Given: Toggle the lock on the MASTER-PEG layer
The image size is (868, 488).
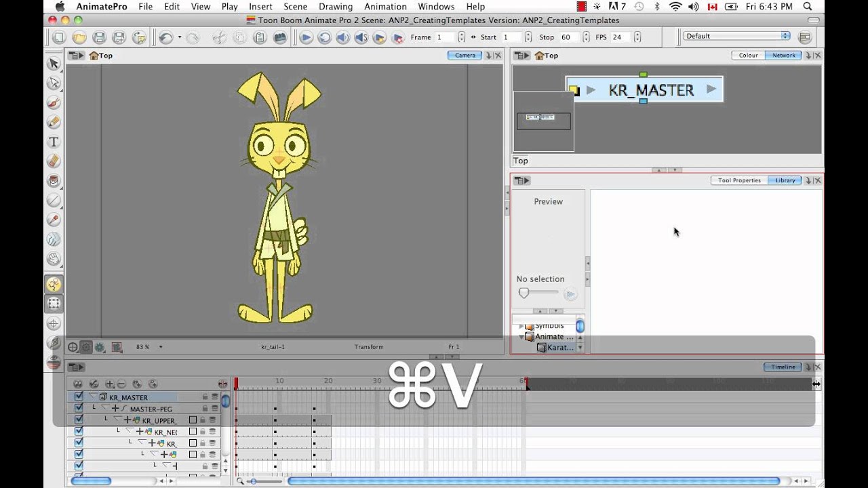Looking at the screenshot, I should [x=204, y=409].
